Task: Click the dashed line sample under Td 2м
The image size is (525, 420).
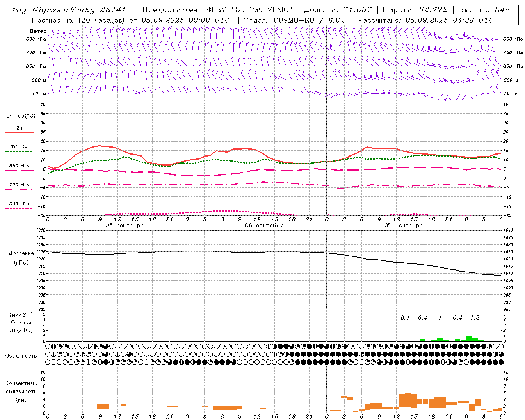Action: coord(18,152)
